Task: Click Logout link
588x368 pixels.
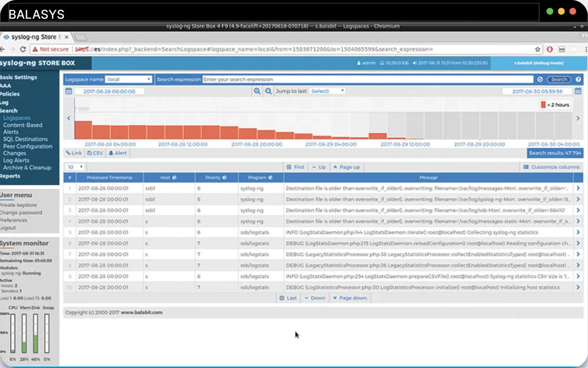Action: 8,228
